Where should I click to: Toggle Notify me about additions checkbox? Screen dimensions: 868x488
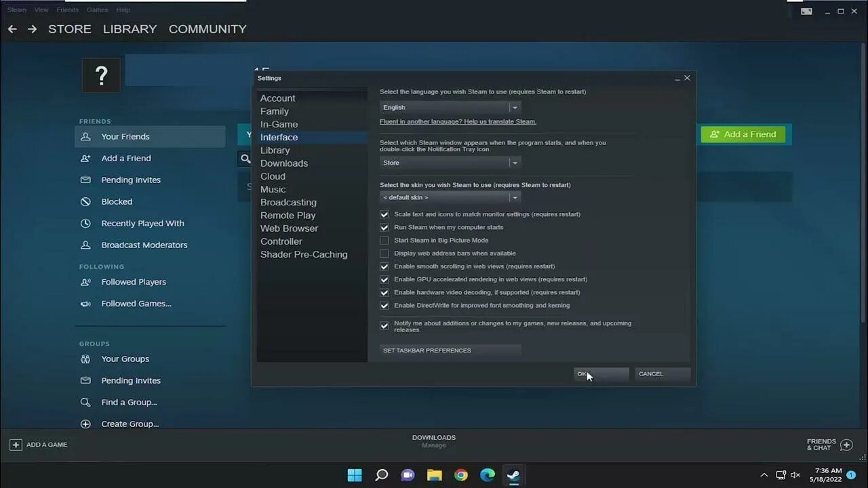(x=384, y=326)
